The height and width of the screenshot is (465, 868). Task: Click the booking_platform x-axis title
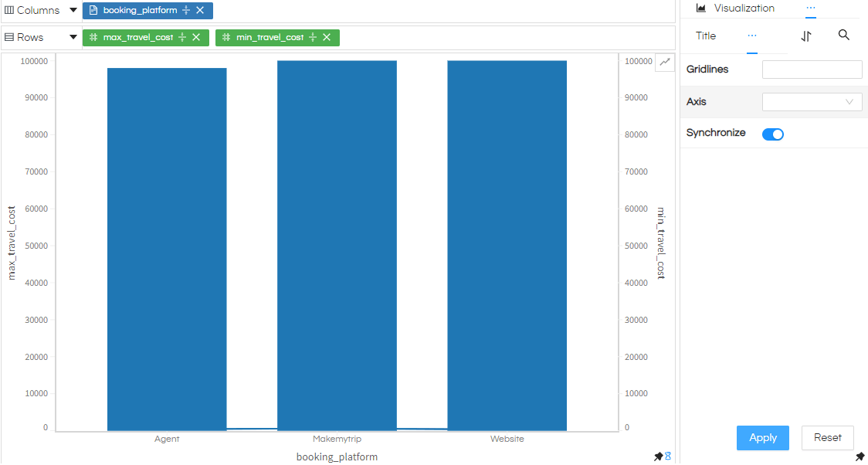pos(337,457)
